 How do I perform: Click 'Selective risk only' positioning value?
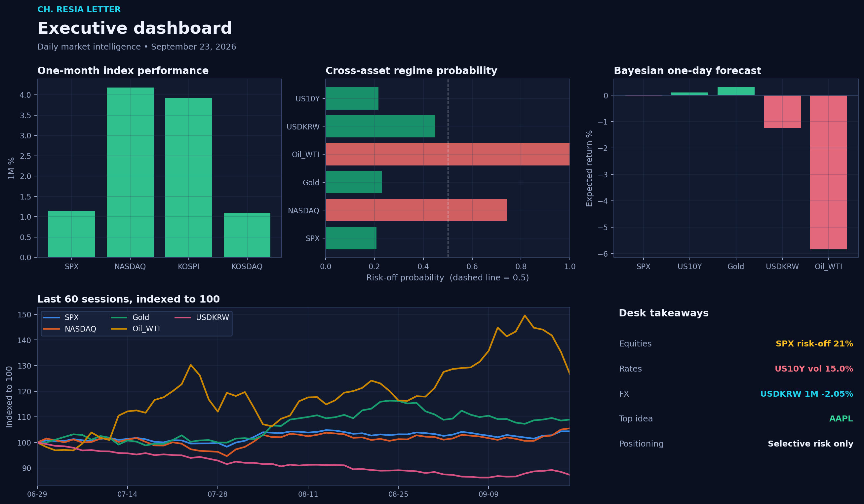click(810, 444)
